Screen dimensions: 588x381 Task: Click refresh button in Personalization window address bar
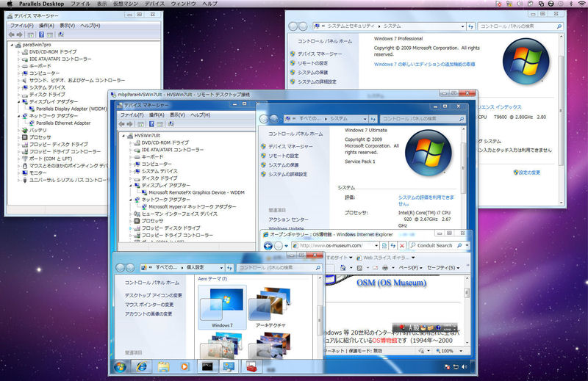[229, 267]
